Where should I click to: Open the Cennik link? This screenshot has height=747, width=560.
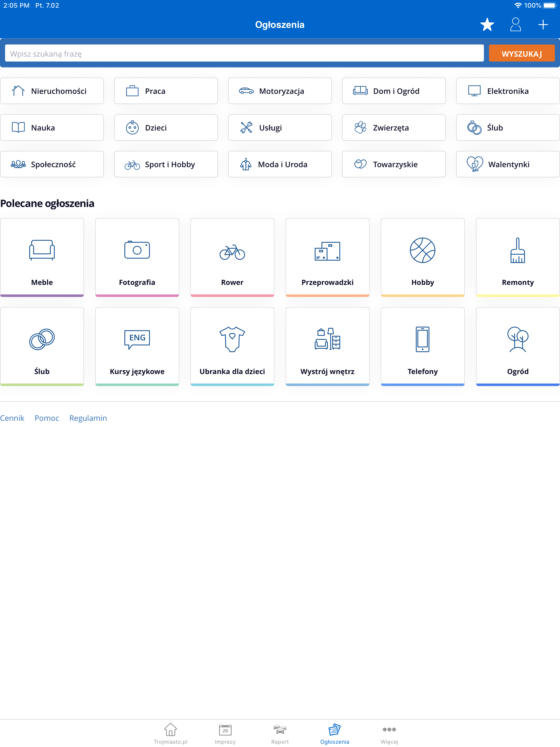[12, 418]
